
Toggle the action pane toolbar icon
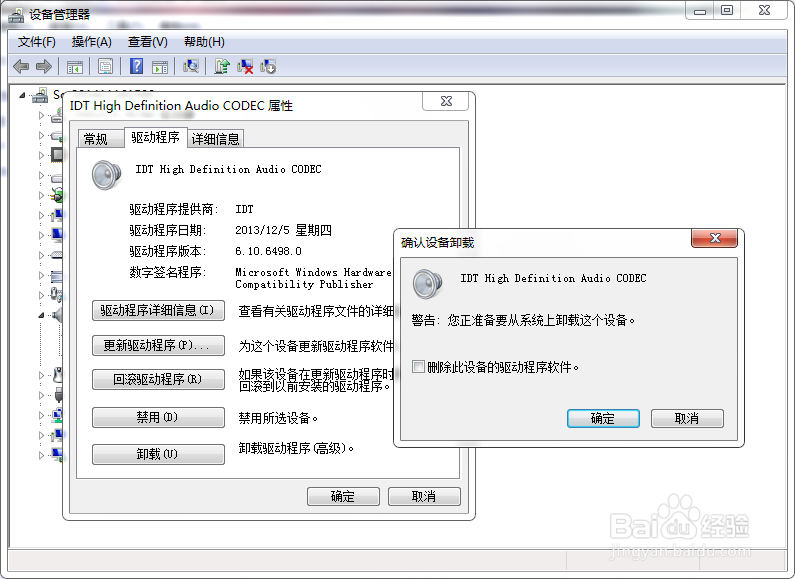160,66
